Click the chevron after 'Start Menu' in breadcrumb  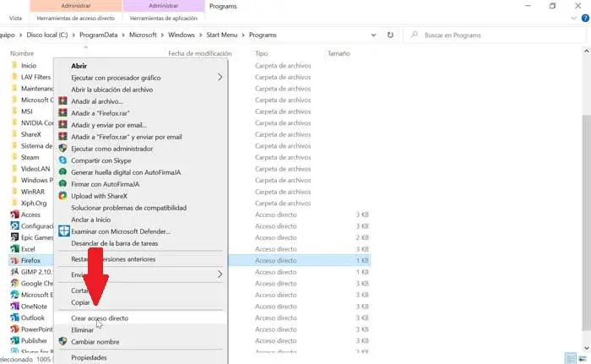243,35
